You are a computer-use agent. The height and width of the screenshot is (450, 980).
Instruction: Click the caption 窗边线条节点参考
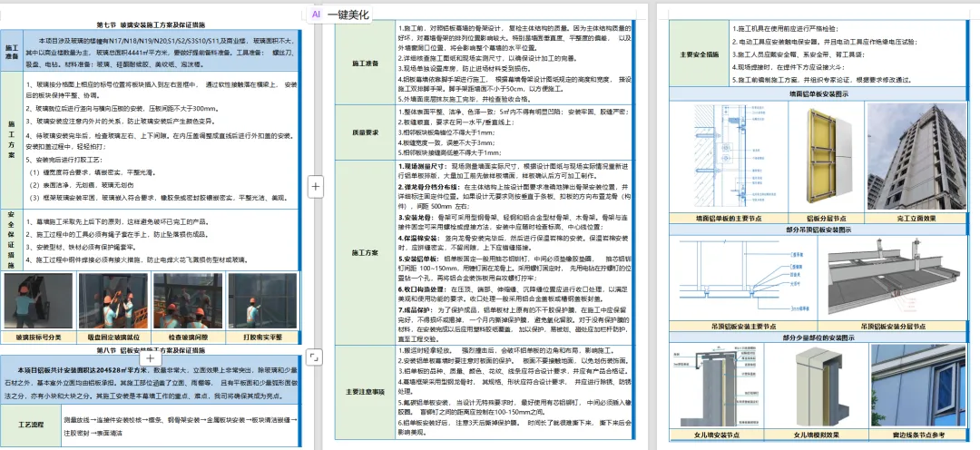point(918,435)
